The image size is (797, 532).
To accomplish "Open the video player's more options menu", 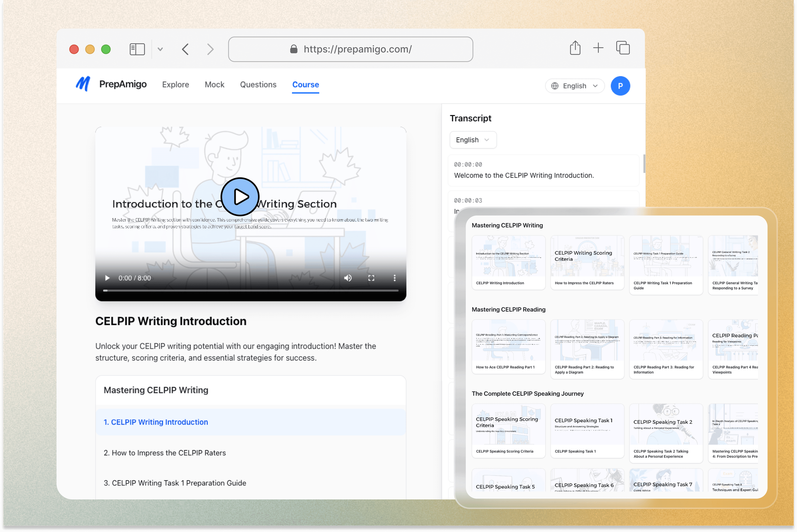I will coord(395,278).
